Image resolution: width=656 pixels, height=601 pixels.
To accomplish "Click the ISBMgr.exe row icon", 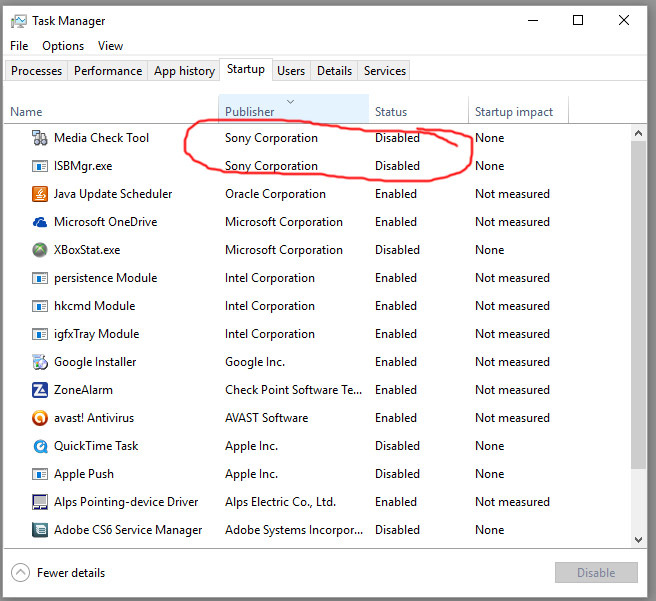I will 40,166.
